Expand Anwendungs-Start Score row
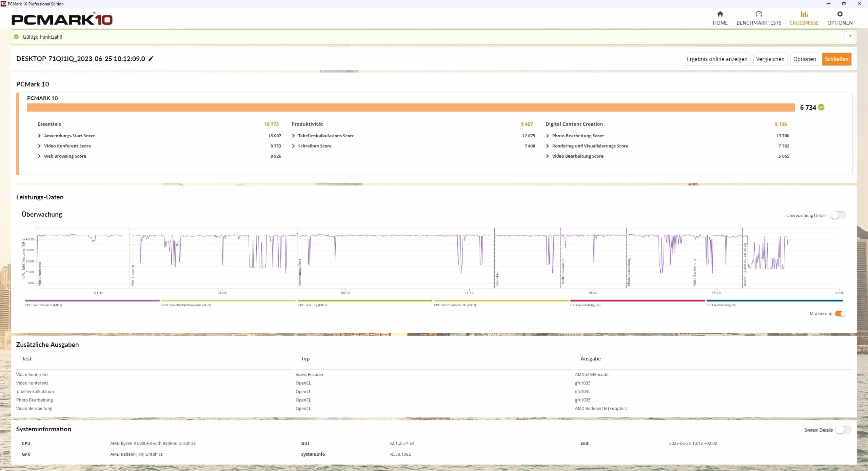Screen dimensions: 868x471 39,136
